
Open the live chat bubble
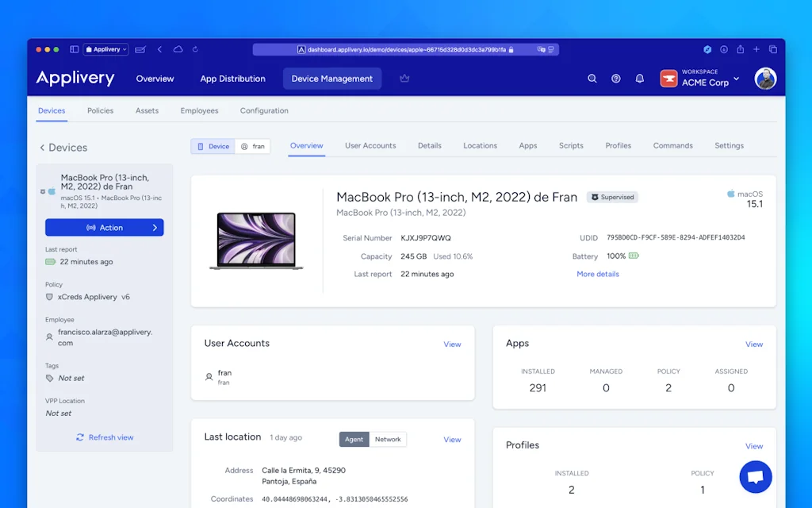[755, 477]
